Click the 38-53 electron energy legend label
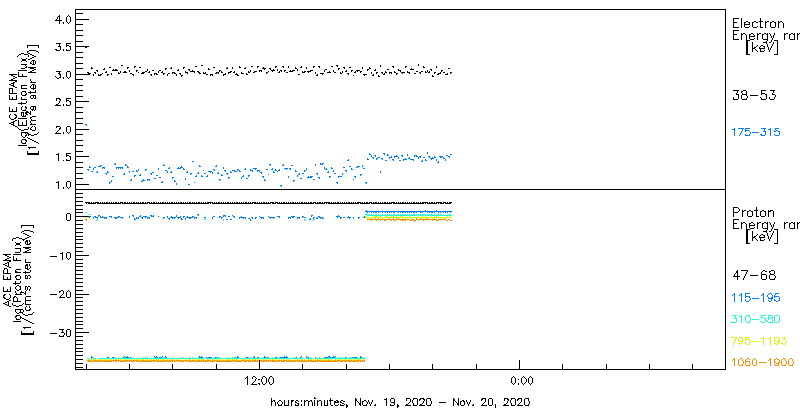Image resolution: width=800 pixels, height=410 pixels. 754,95
